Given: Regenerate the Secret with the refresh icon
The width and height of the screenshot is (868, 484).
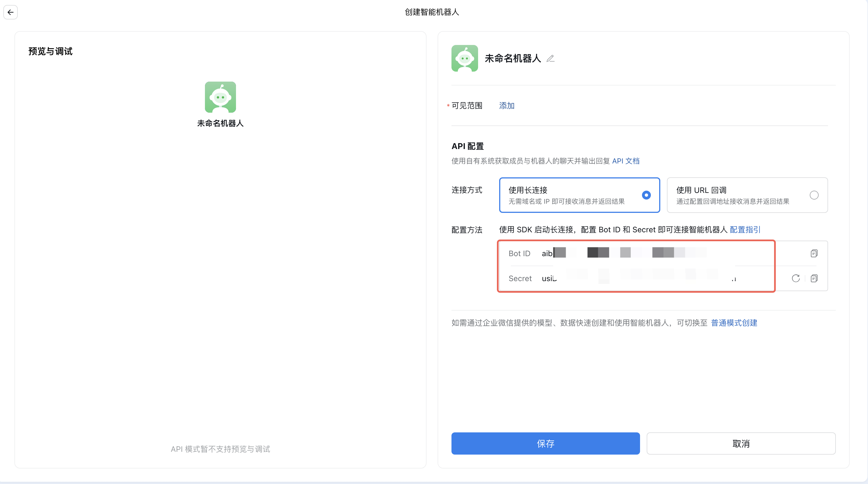Looking at the screenshot, I should pyautogui.click(x=796, y=278).
